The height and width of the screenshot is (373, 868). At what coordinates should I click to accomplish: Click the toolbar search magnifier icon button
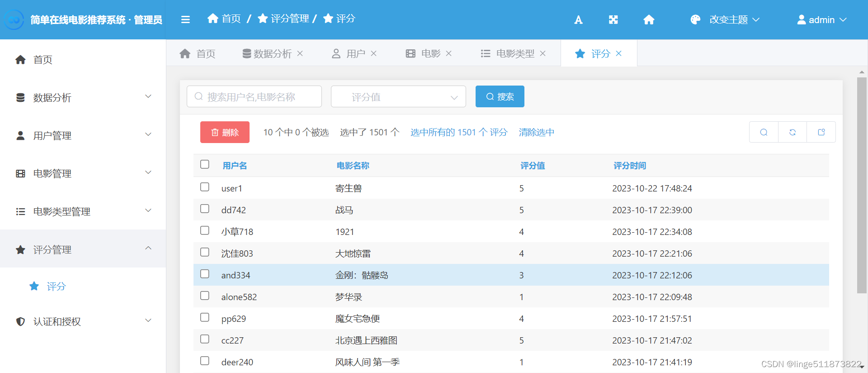[x=764, y=132]
